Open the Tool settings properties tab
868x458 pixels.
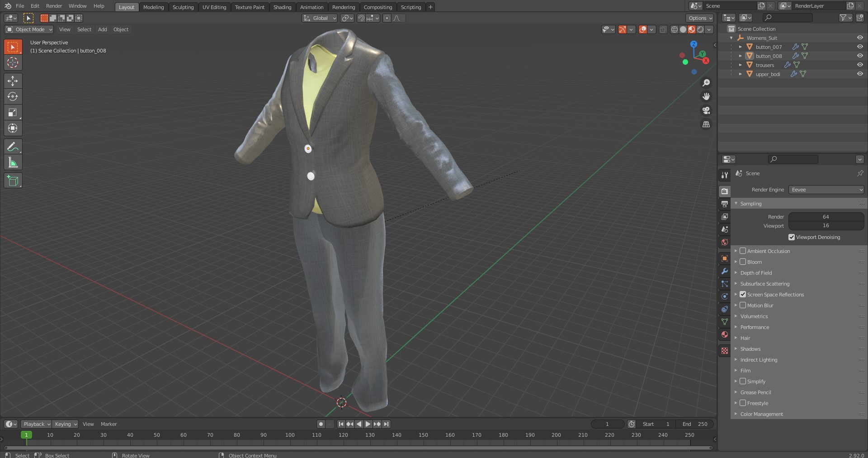(725, 175)
